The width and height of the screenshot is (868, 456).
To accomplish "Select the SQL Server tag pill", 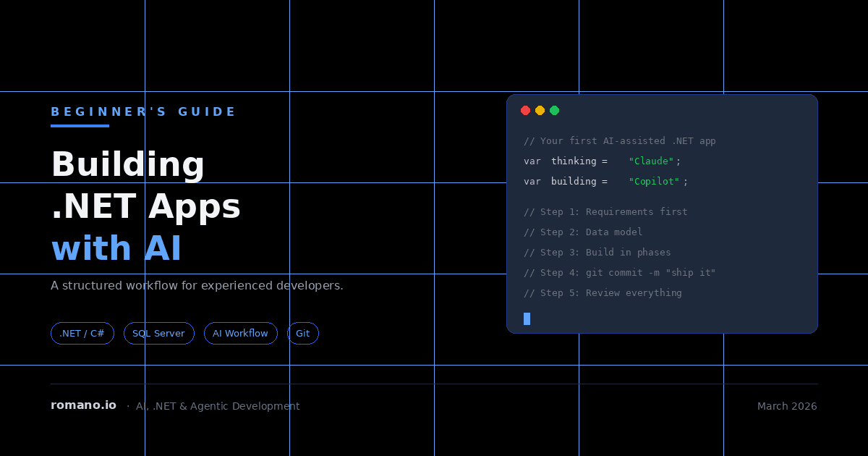I will pyautogui.click(x=158, y=334).
